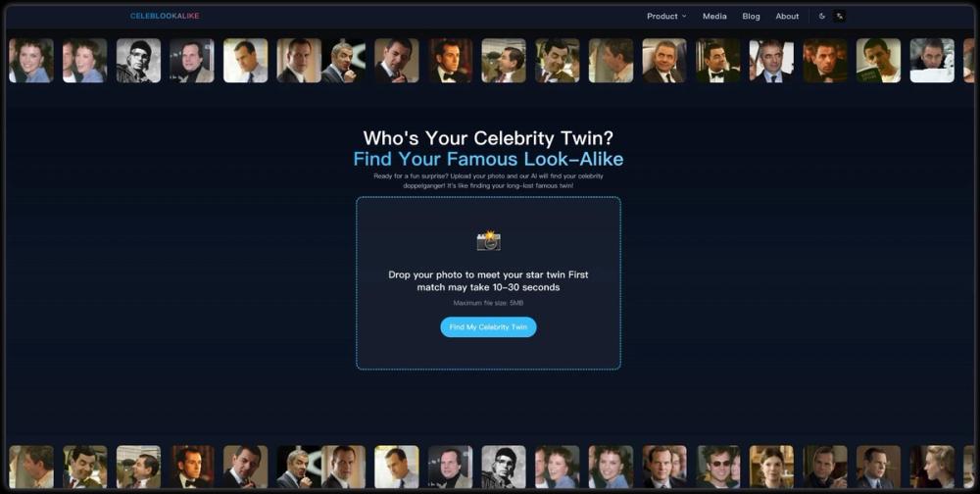Expand the Product dropdown menu

(666, 17)
